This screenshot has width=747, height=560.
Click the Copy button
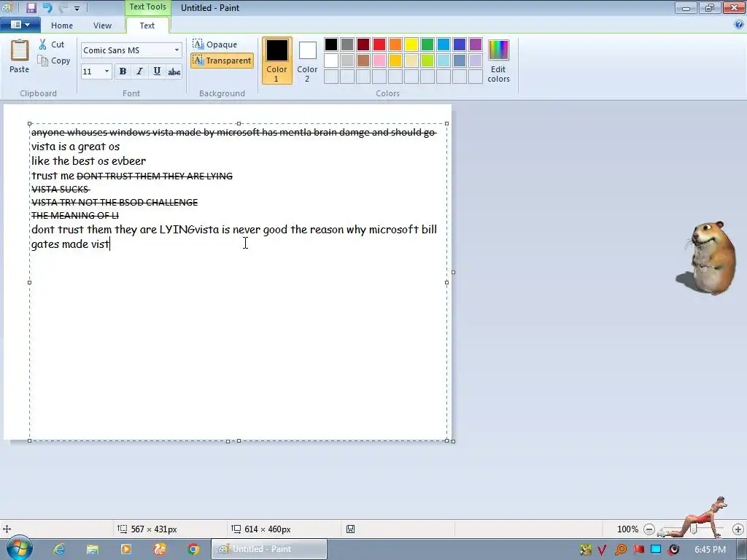(54, 61)
